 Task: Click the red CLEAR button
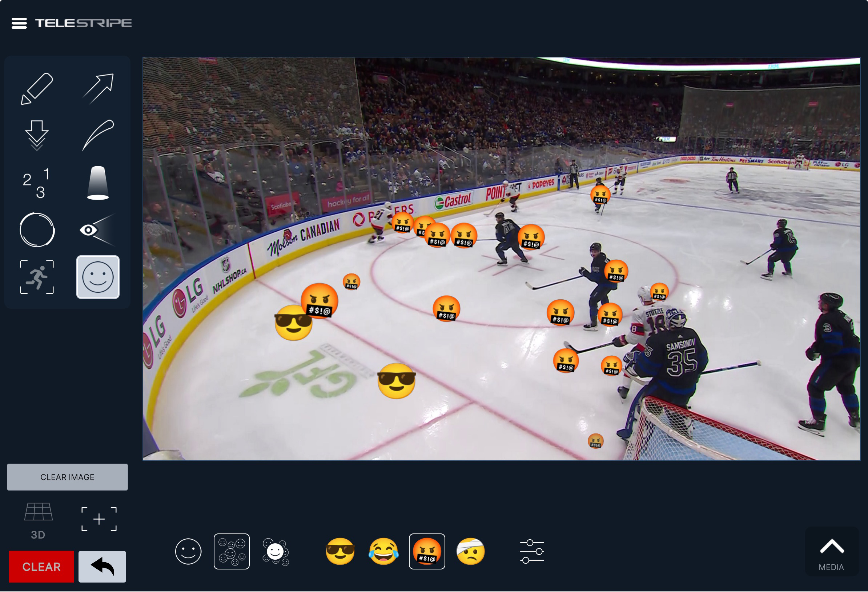41,567
